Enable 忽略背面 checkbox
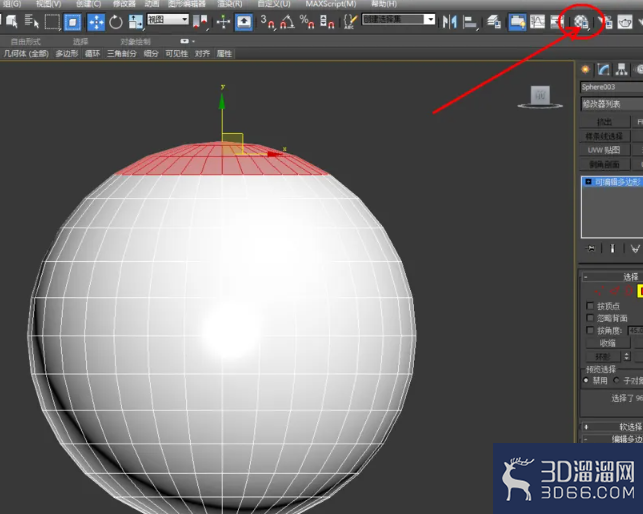The height and width of the screenshot is (514, 643). pyautogui.click(x=590, y=318)
